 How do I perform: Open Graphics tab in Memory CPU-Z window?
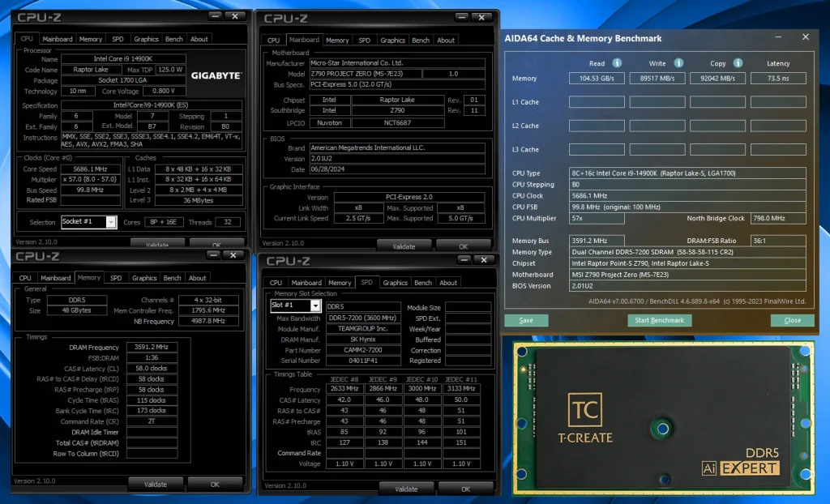click(144, 278)
